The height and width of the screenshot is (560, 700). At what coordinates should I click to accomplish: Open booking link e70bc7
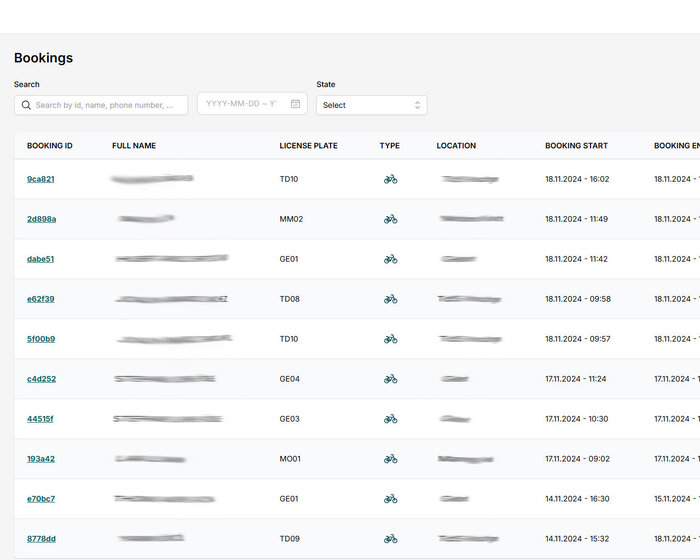click(41, 499)
